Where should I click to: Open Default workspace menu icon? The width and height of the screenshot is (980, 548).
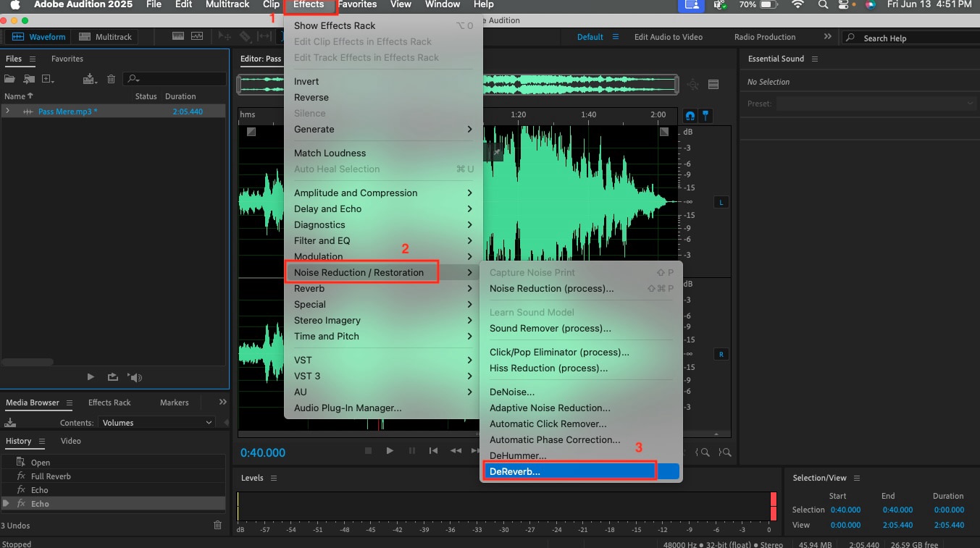click(616, 36)
